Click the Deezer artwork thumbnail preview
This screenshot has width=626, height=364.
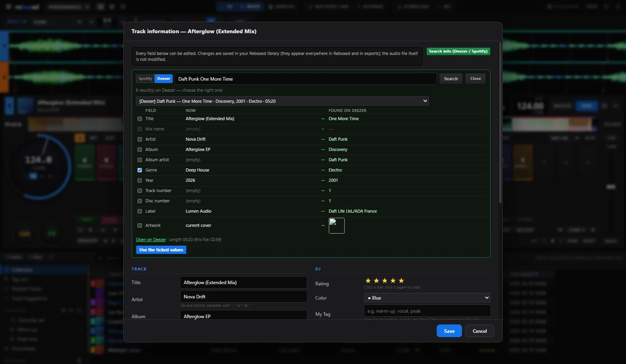tap(336, 226)
